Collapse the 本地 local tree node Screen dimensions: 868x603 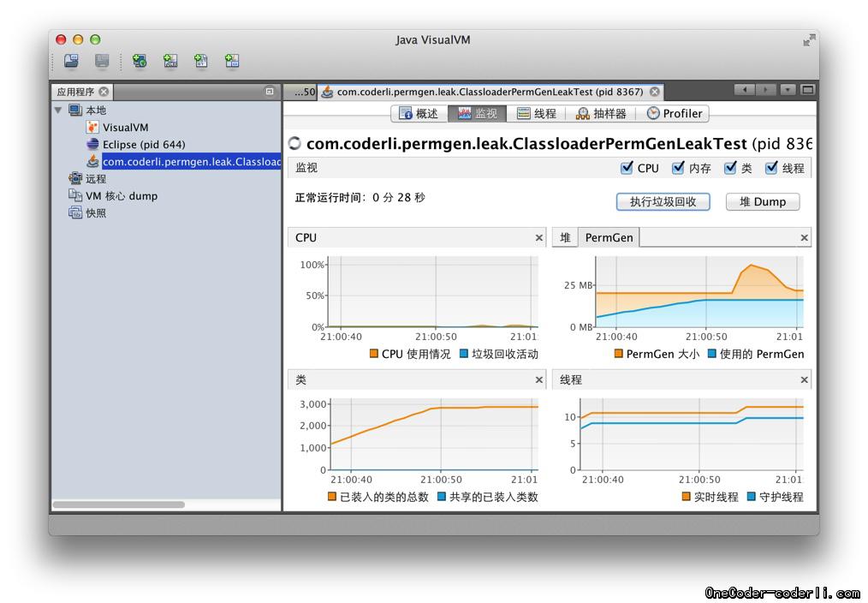pos(58,110)
